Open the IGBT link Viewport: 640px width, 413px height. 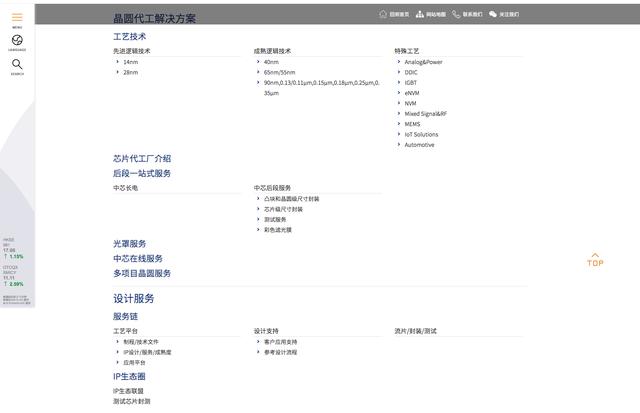coord(411,82)
